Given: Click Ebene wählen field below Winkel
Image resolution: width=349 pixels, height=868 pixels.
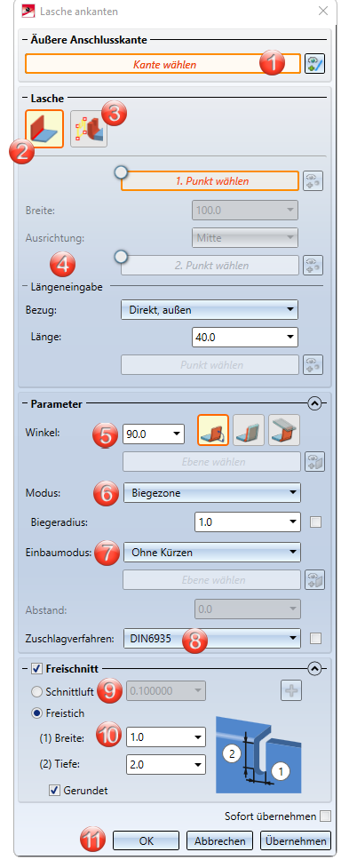Looking at the screenshot, I should (212, 461).
